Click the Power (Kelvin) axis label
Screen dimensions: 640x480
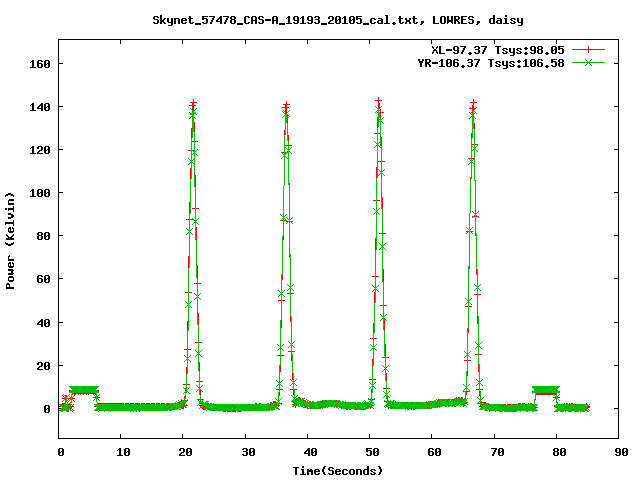pyautogui.click(x=10, y=240)
